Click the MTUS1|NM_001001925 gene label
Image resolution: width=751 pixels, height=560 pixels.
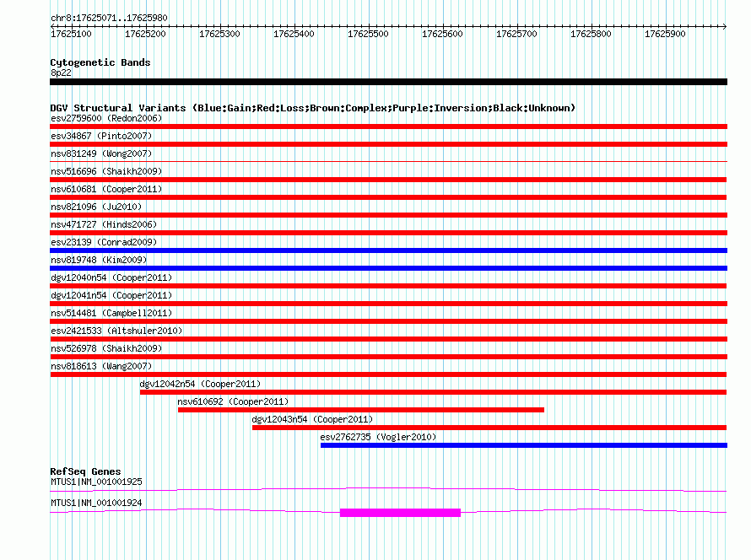tap(96, 482)
